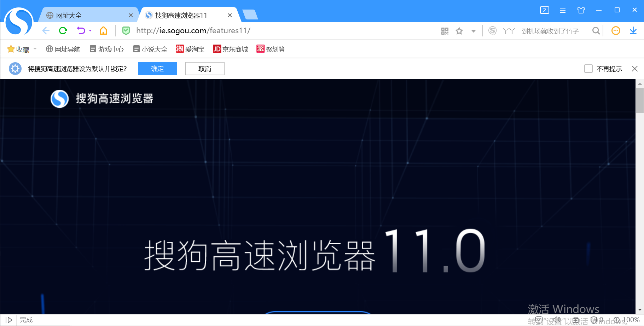The image size is (644, 326).
Task: Maximize the browser window
Action: pyautogui.click(x=617, y=10)
